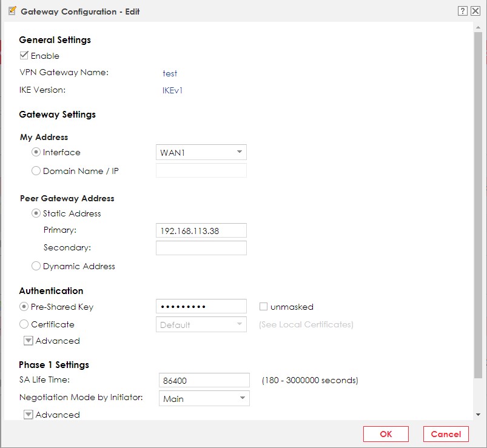
Task: Check the unmasked checkbox
Action: click(264, 307)
